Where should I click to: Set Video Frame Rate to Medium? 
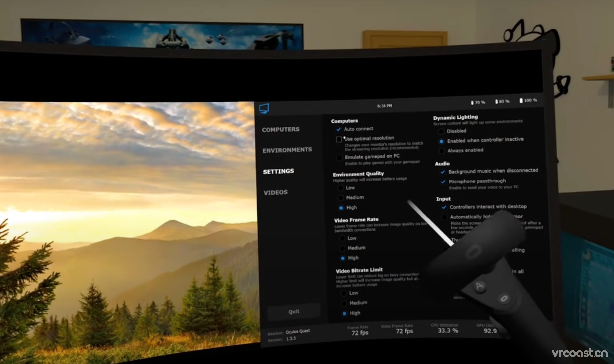click(342, 248)
